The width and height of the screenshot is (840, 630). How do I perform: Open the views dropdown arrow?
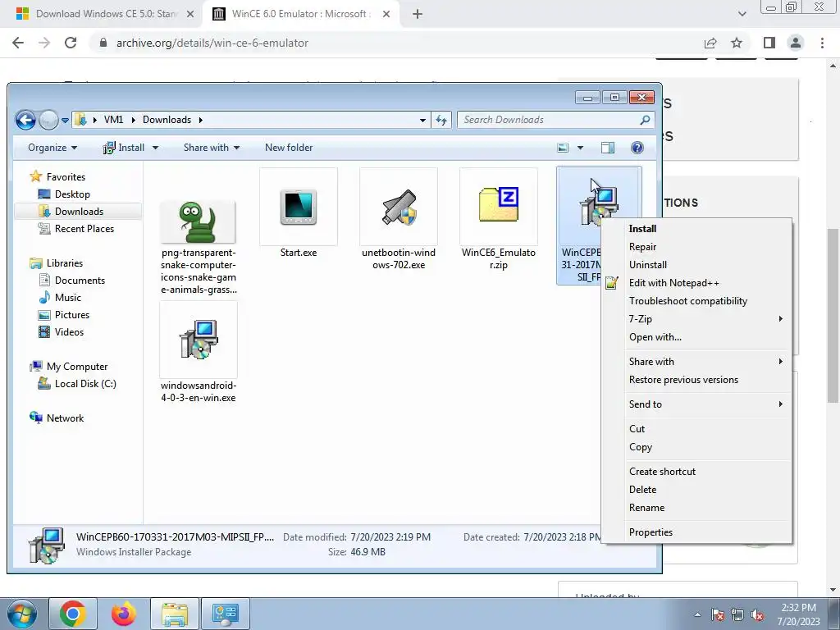[580, 148]
